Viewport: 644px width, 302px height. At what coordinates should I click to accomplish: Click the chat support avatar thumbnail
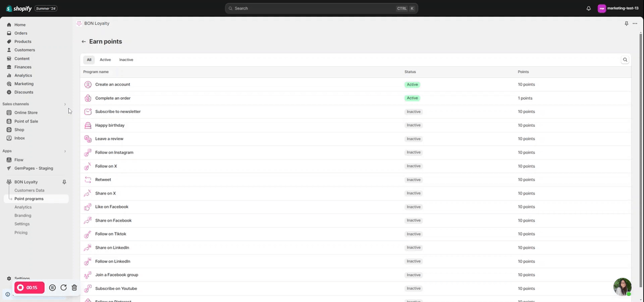coord(622,287)
